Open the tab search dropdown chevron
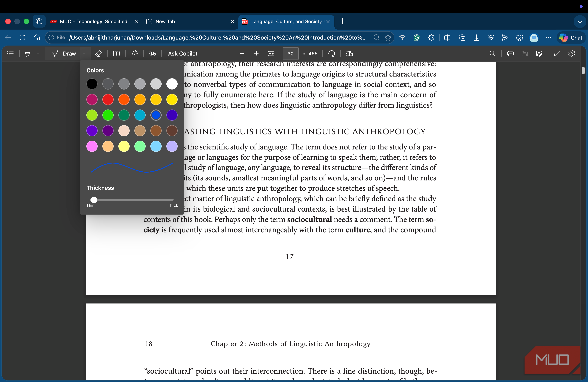588x382 pixels. point(580,22)
